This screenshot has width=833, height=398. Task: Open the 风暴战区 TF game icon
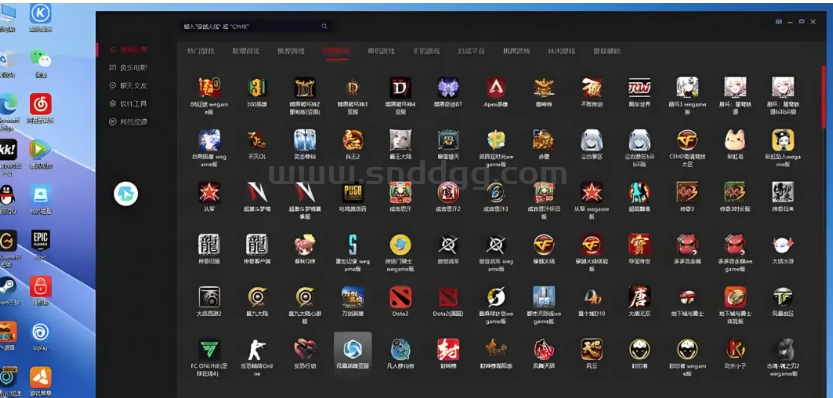[x=783, y=297]
